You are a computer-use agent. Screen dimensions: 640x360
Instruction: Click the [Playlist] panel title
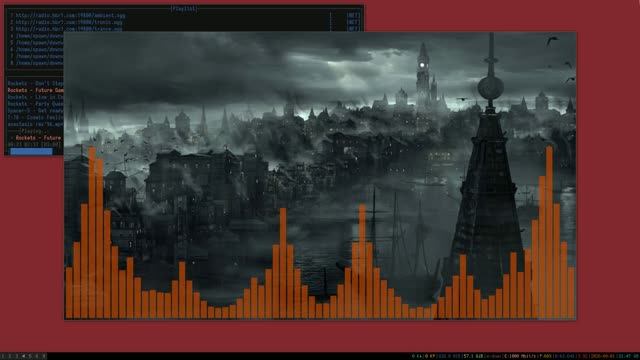[x=184, y=9]
